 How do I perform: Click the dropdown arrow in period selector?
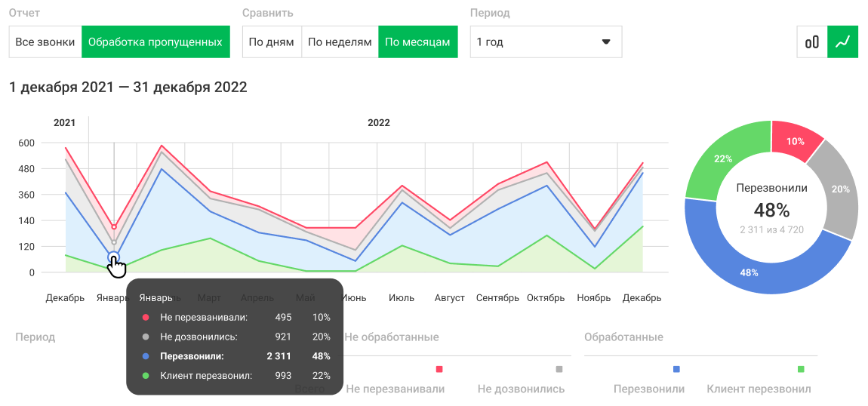point(605,42)
